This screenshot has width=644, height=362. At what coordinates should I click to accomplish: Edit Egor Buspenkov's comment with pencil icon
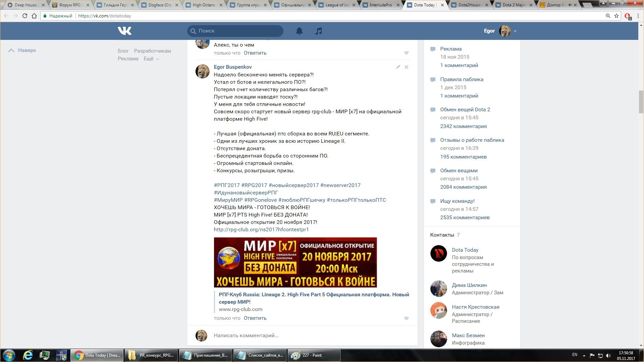[398, 67]
